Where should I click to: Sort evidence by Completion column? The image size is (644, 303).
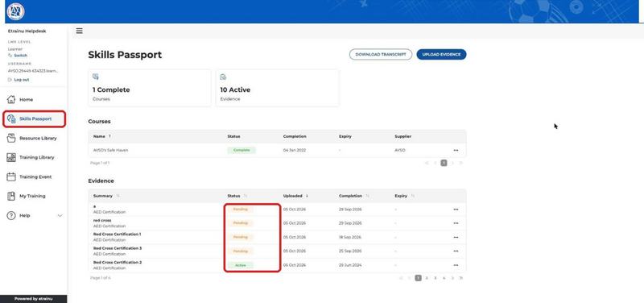click(x=354, y=196)
